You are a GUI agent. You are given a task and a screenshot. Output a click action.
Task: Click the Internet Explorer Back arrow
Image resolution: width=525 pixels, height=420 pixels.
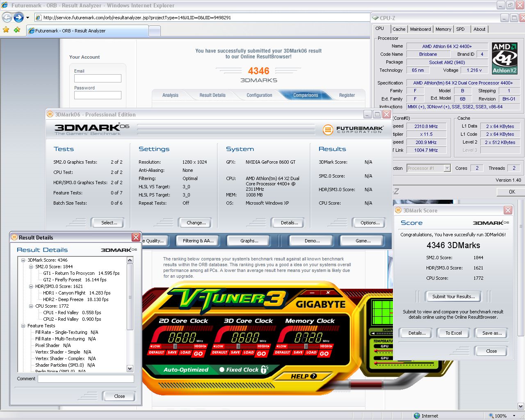7,17
